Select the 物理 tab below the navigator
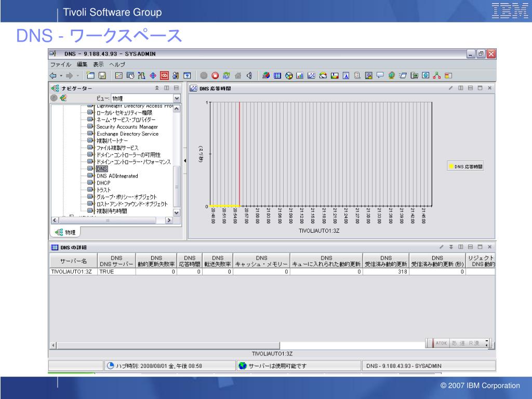 click(x=65, y=232)
